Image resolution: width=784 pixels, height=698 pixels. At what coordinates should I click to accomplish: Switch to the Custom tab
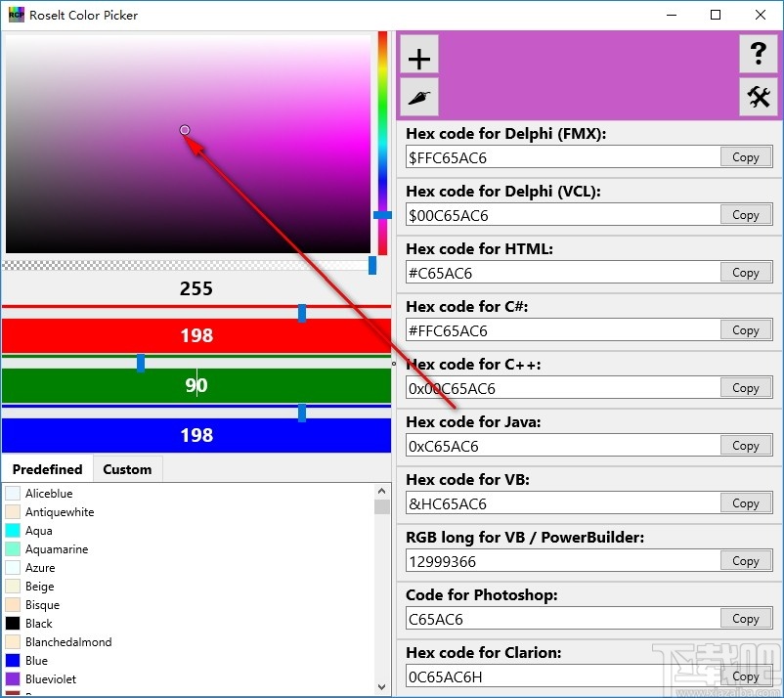pyautogui.click(x=127, y=468)
